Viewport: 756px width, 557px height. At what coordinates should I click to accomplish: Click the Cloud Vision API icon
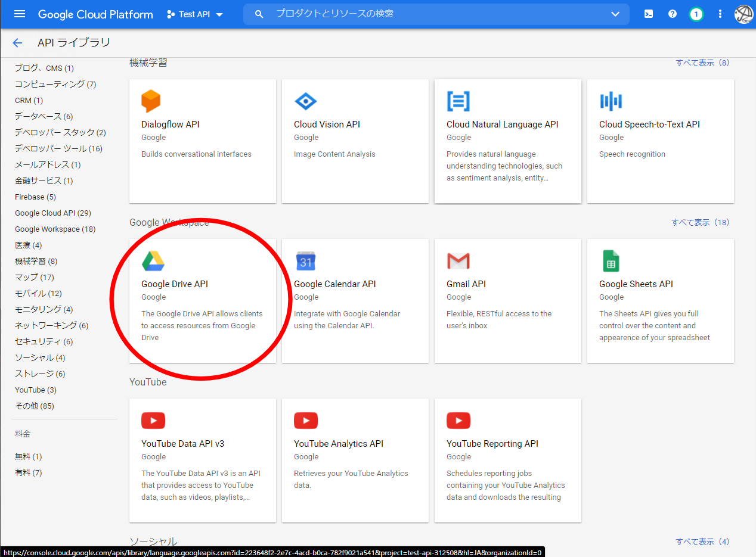306,101
